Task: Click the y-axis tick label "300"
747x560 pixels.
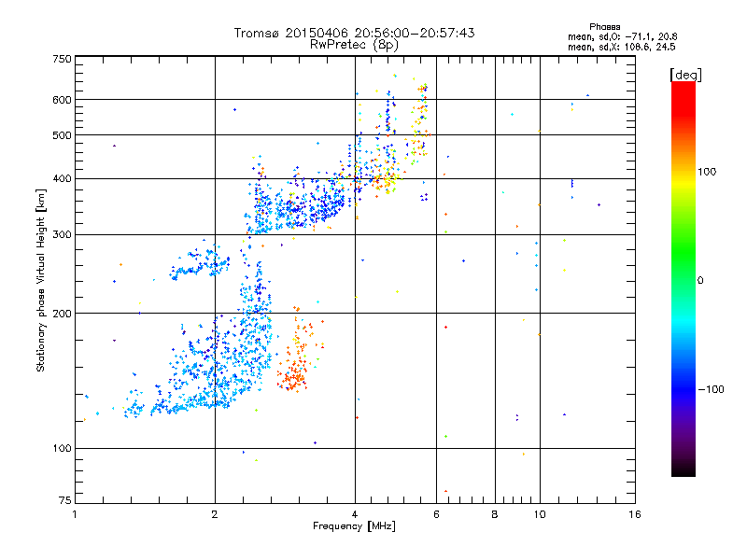Action: point(62,235)
